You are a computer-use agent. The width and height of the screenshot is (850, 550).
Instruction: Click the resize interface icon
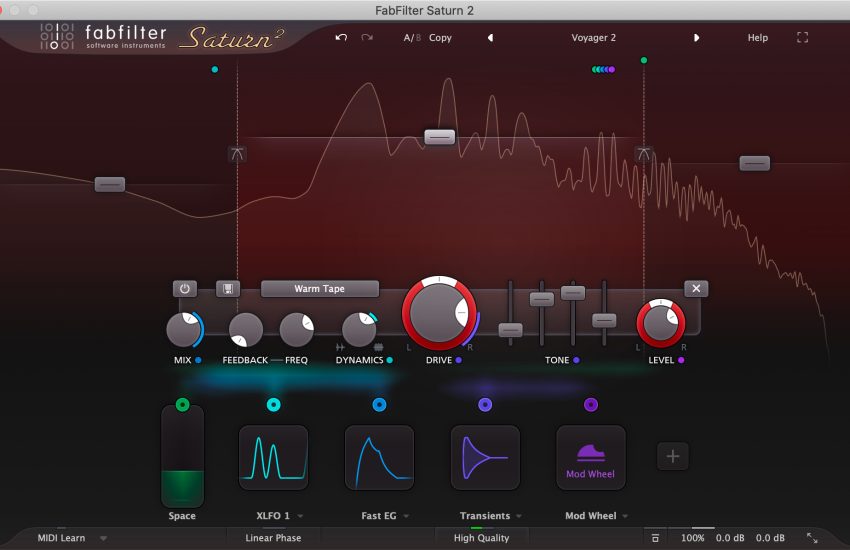[812, 538]
